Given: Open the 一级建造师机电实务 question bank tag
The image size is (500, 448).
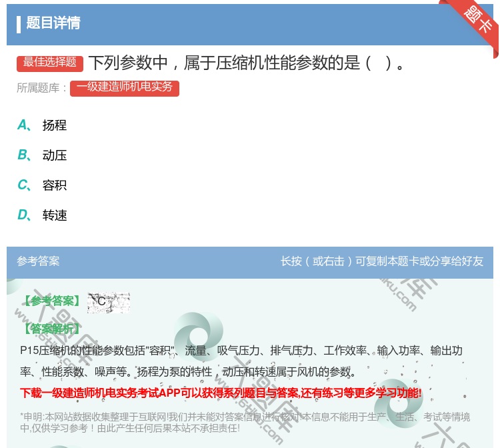Looking at the screenshot, I should 125,88.
